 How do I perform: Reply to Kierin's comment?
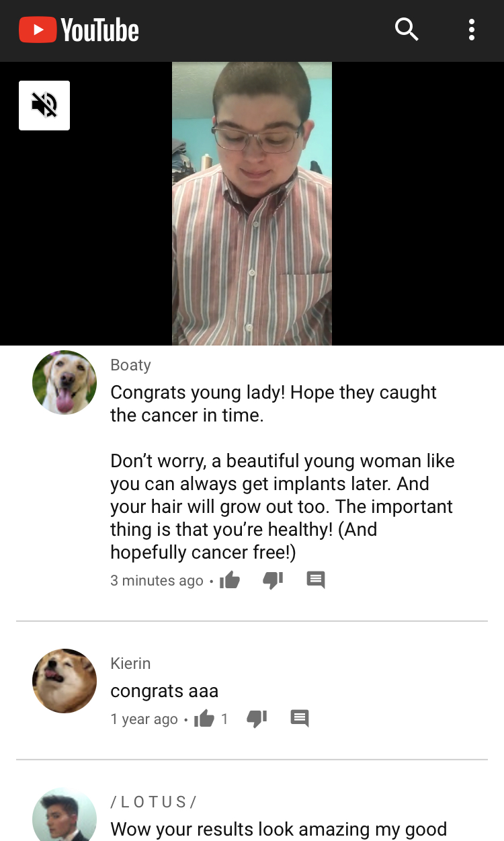point(300,719)
